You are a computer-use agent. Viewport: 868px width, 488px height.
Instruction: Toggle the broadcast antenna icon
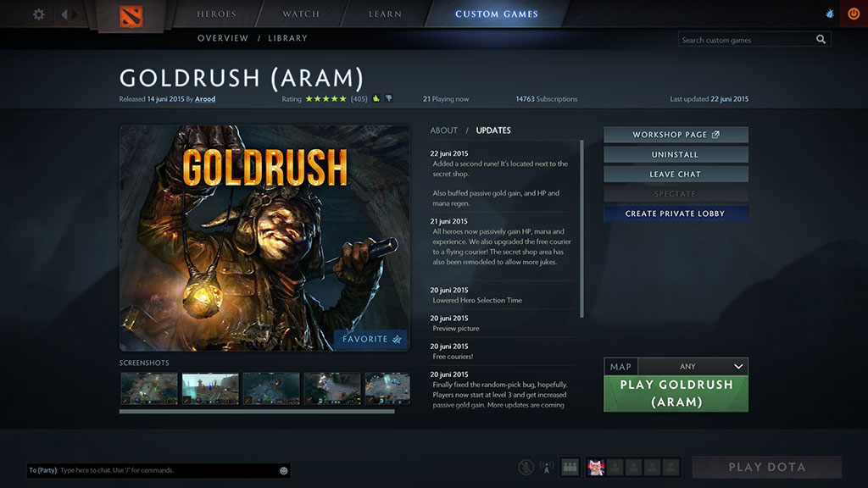coord(547,467)
